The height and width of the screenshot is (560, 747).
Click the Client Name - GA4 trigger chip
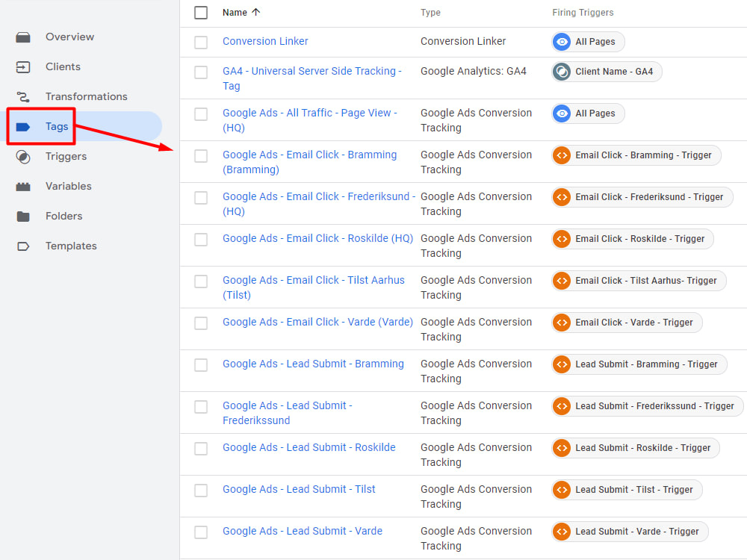click(x=607, y=72)
